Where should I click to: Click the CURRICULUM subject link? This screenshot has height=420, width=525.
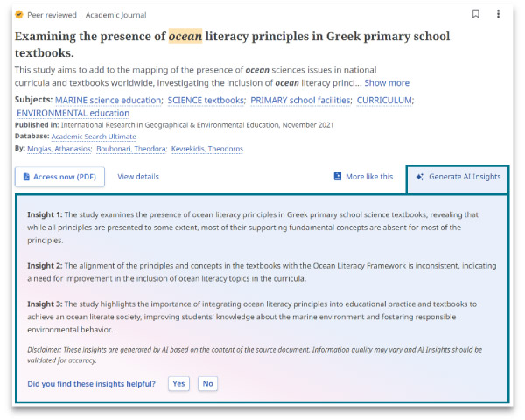(383, 101)
